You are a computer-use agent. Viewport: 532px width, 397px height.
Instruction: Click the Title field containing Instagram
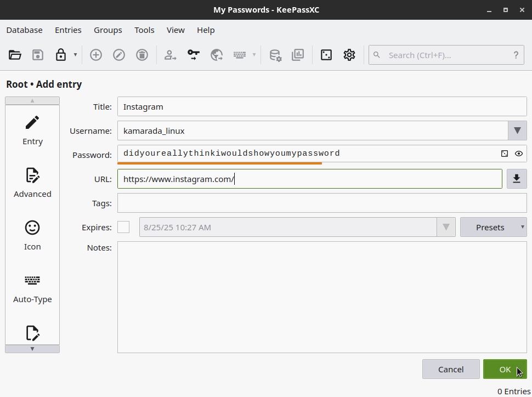click(322, 106)
